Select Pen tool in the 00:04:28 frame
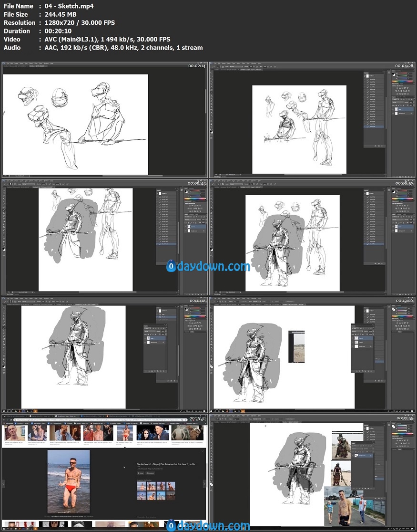 [x=212, y=113]
